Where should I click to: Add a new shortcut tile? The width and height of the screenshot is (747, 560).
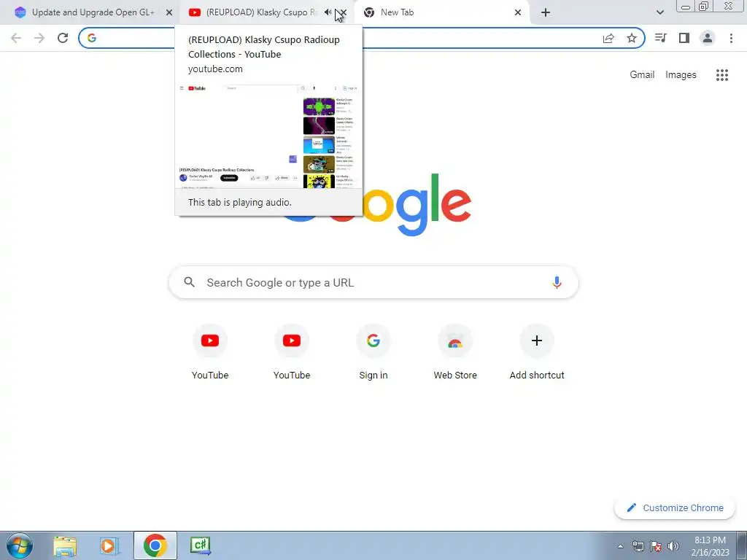(537, 352)
